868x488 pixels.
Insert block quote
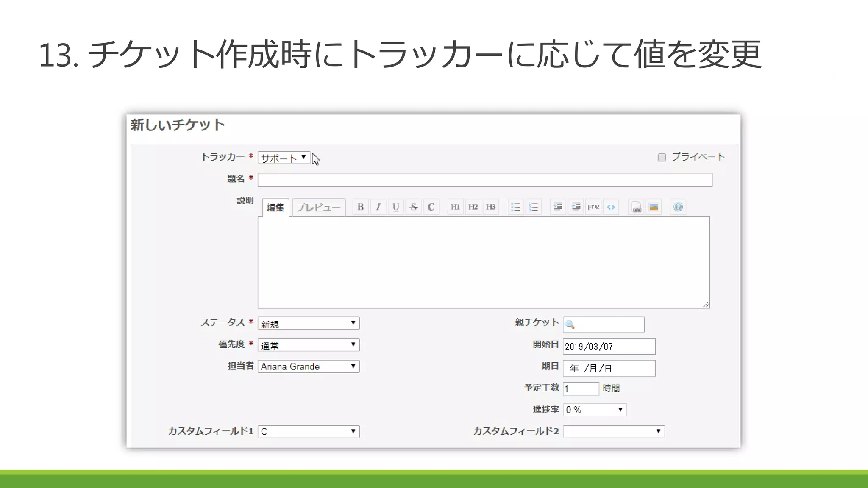click(558, 207)
